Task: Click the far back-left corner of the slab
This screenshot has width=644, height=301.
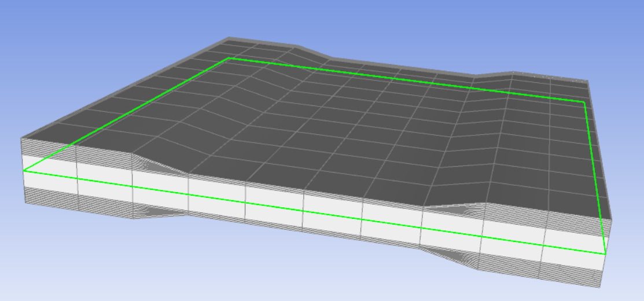Action: click(226, 39)
